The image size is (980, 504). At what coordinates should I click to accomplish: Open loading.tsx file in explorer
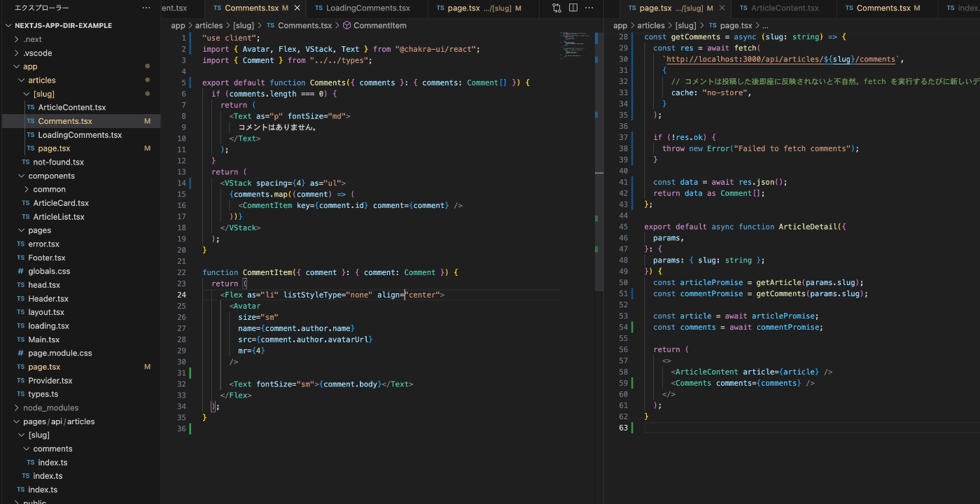coord(48,326)
